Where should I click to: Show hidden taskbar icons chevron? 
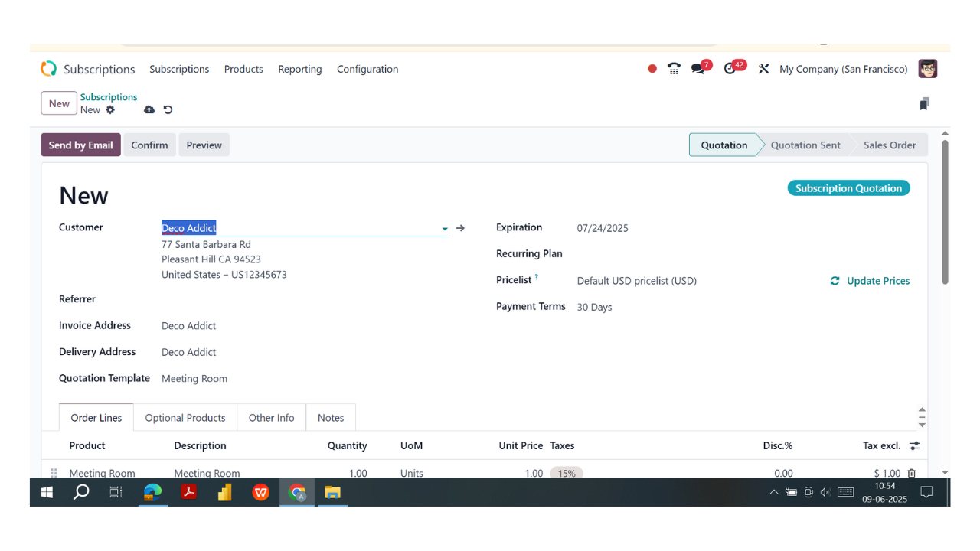[773, 492]
